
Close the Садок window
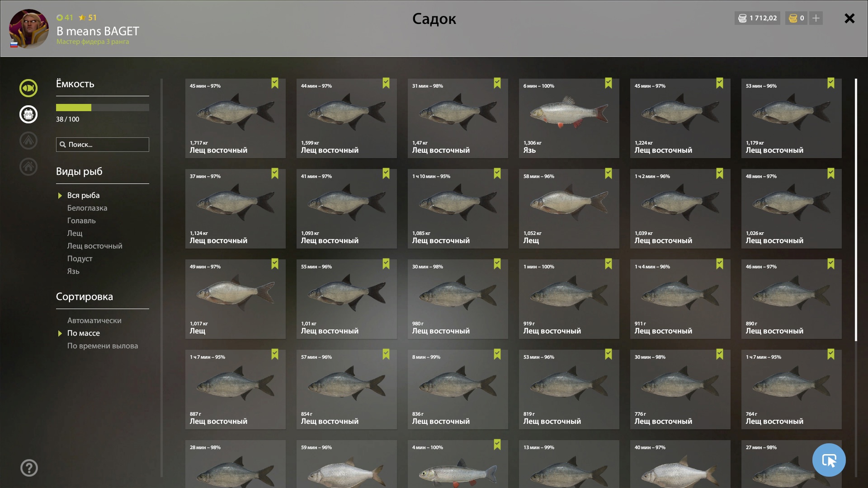point(849,18)
